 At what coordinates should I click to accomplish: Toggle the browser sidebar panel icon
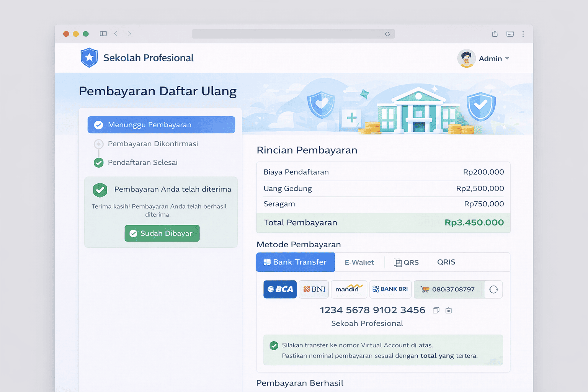103,34
